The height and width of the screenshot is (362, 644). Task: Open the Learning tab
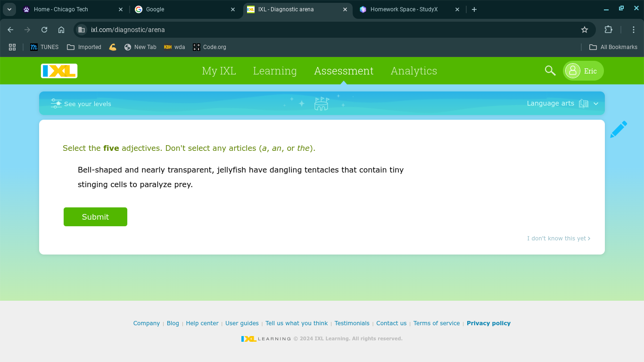[x=275, y=71]
